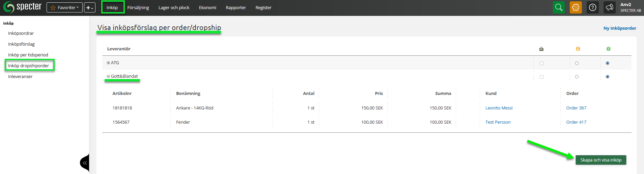Expand the ATG supplier row

[108, 63]
